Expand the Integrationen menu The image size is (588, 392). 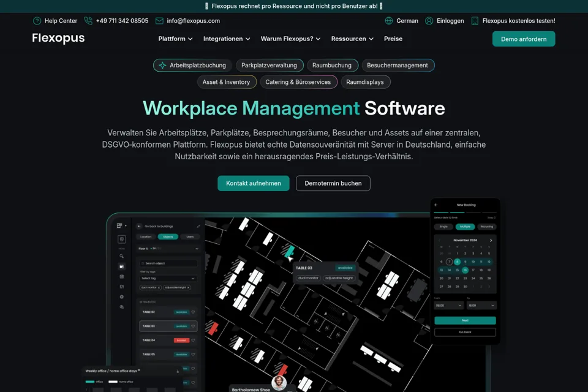point(227,39)
